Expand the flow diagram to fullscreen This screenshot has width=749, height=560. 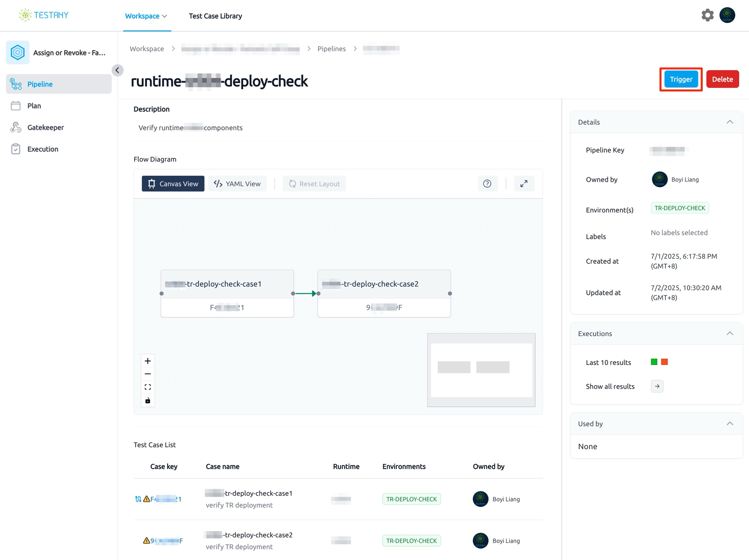tap(524, 183)
